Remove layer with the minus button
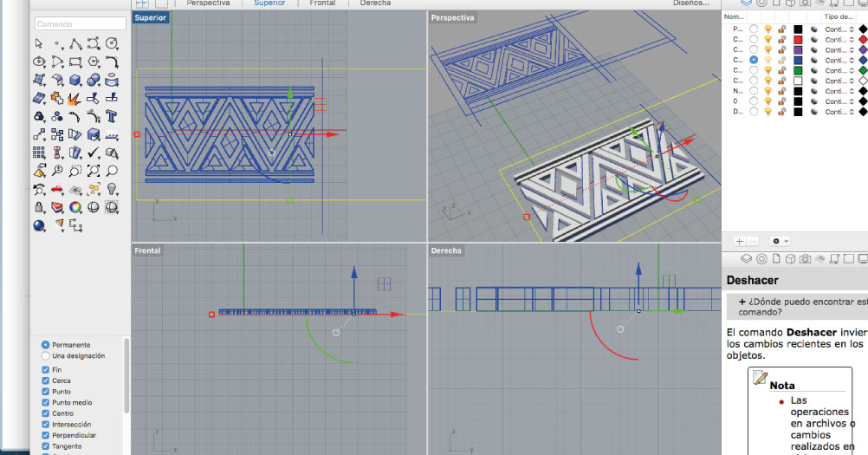Screen dimensions: 868x455 pos(752,241)
